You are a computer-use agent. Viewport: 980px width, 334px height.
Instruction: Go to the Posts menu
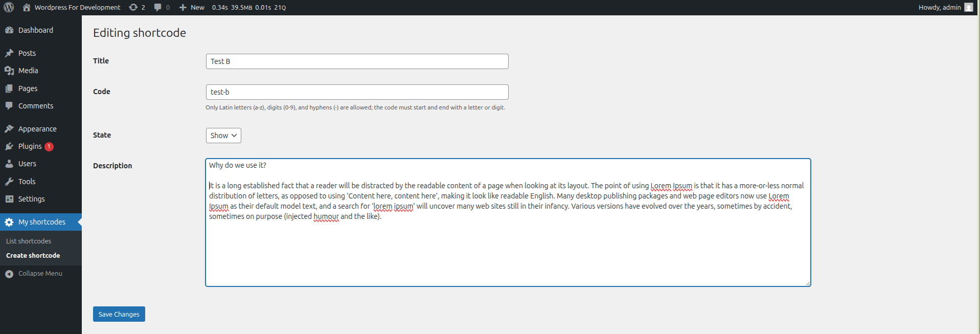(27, 53)
